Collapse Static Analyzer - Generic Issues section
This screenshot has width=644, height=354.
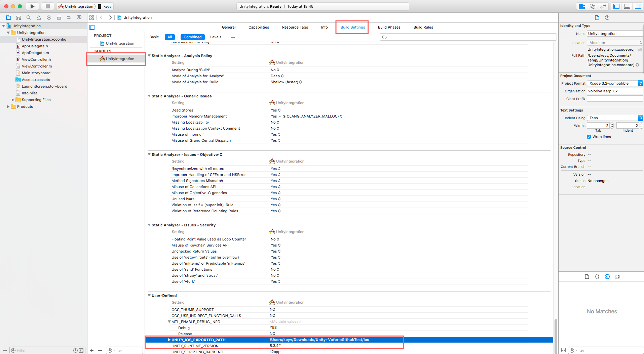(149, 96)
